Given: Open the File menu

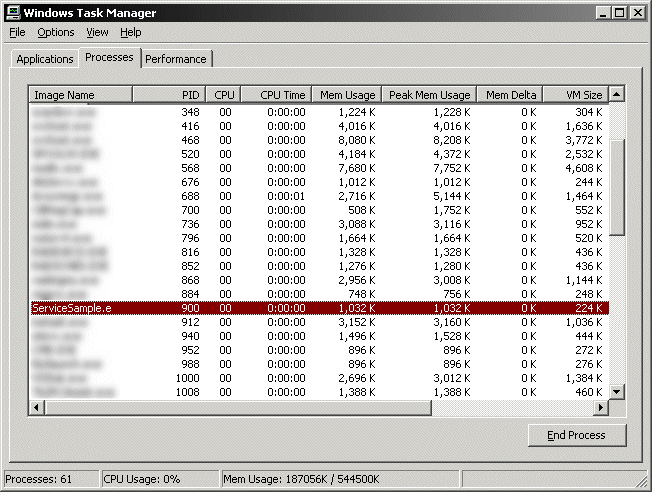Looking at the screenshot, I should (x=16, y=32).
